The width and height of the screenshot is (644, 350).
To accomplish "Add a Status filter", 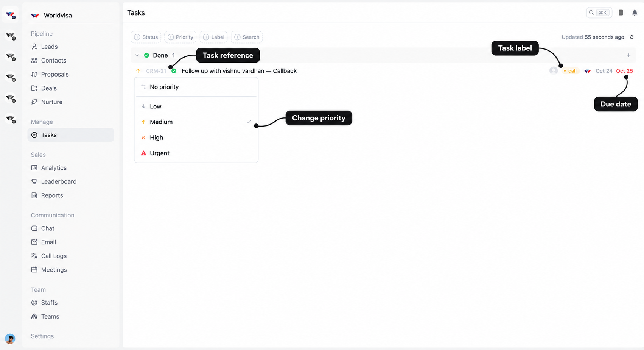I will point(146,37).
